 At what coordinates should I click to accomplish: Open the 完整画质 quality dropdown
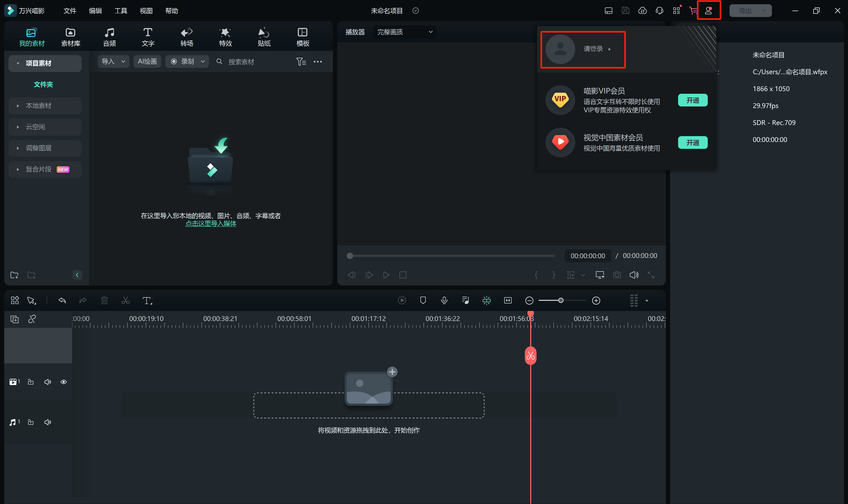pos(405,32)
